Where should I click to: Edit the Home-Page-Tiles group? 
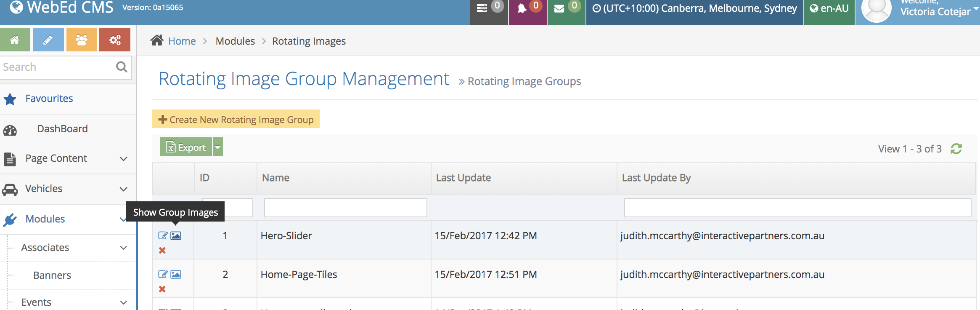(x=163, y=274)
